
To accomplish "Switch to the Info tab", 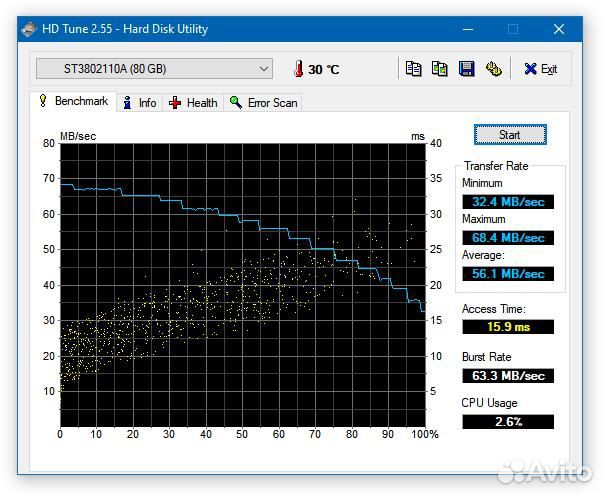I will (x=139, y=103).
